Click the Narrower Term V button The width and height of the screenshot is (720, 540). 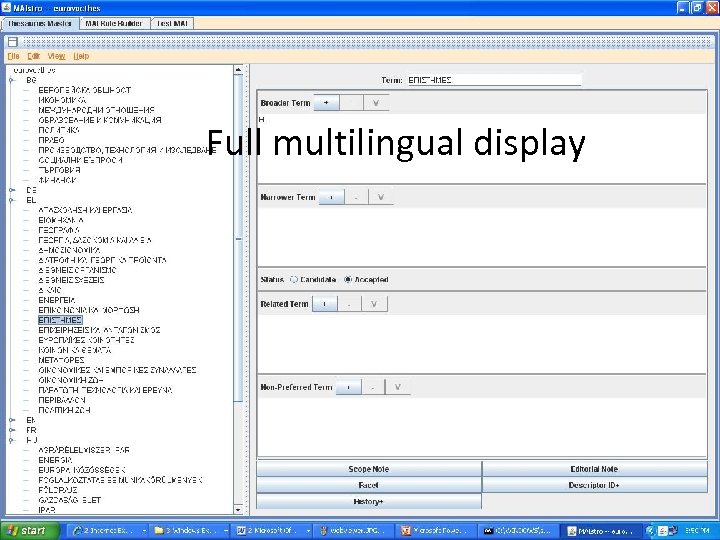[381, 197]
